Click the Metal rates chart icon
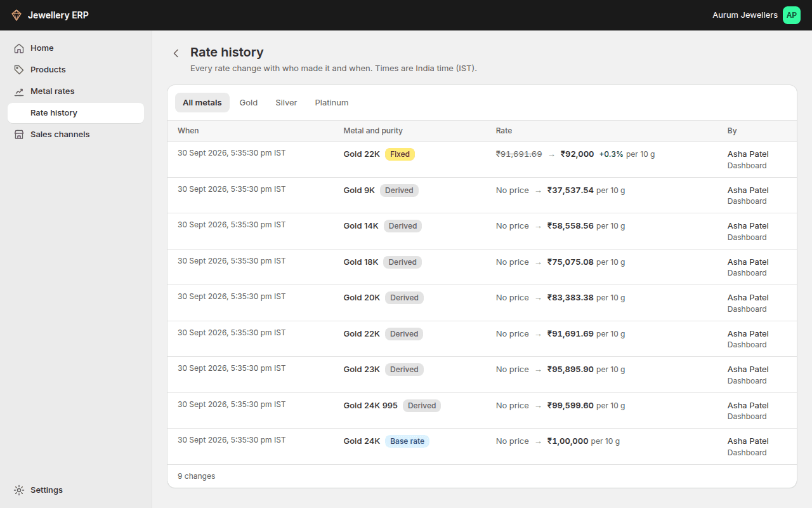 pos(19,91)
